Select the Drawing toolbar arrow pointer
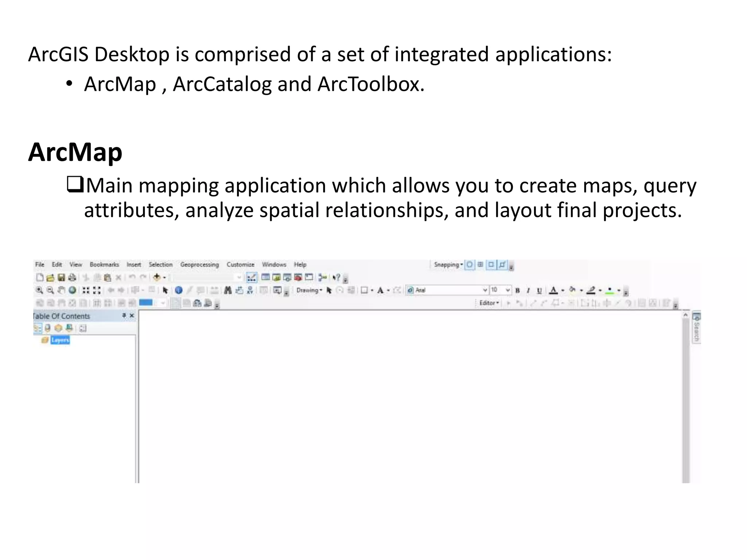 point(329,290)
